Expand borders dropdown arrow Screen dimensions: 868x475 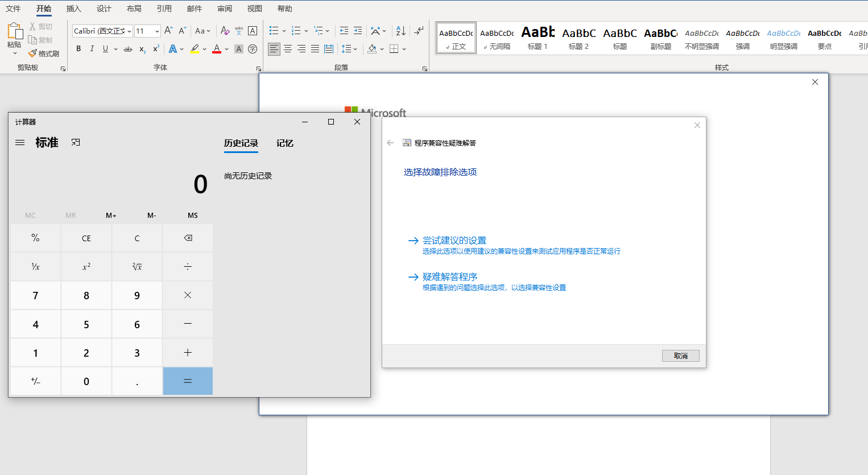click(404, 49)
